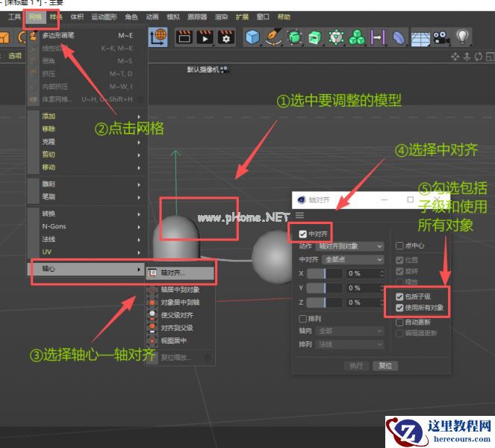The height and width of the screenshot is (448, 495).
Task: Enable the 自动更新 checkbox
Action: (399, 323)
